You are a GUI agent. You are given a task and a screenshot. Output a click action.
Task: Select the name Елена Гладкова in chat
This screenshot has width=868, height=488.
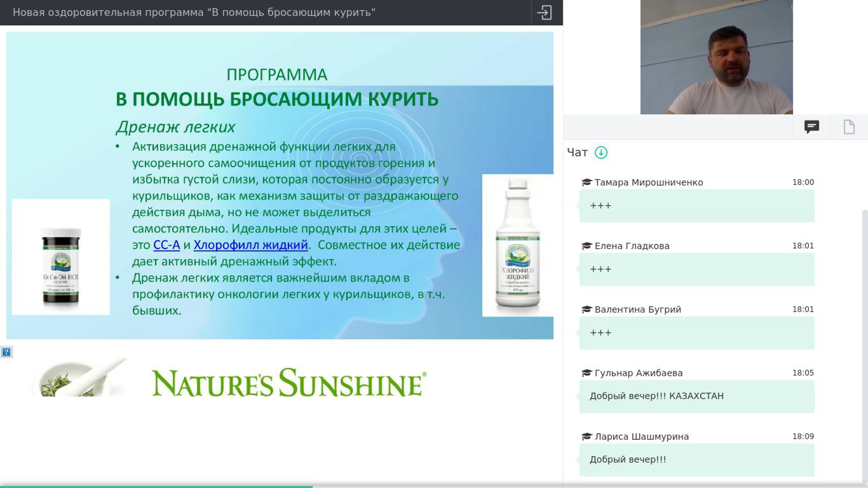(x=632, y=246)
